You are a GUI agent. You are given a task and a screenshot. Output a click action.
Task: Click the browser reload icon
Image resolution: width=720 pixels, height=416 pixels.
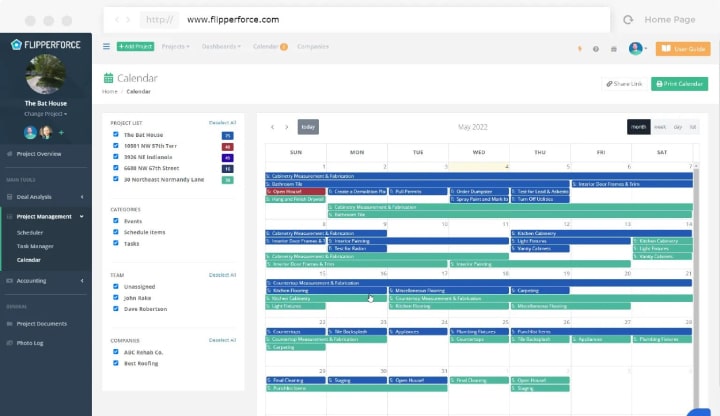[x=628, y=20]
